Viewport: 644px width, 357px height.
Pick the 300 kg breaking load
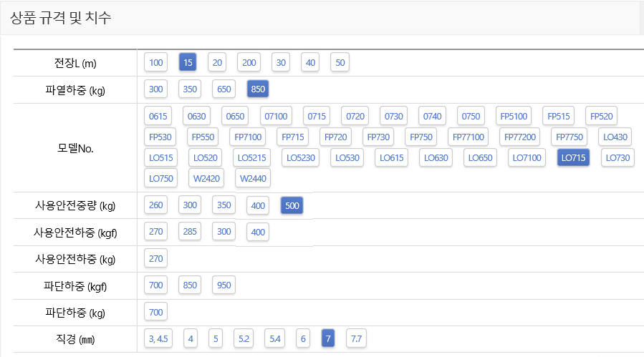(156, 89)
